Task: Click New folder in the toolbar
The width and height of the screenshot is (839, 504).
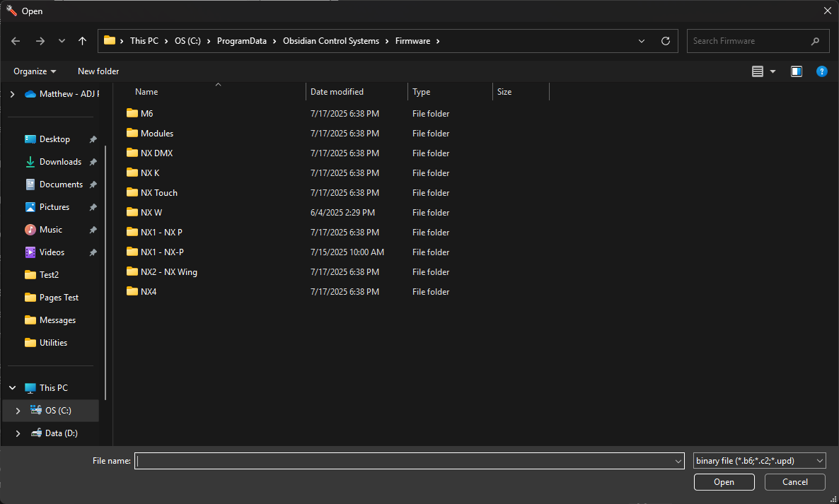Action: click(98, 71)
